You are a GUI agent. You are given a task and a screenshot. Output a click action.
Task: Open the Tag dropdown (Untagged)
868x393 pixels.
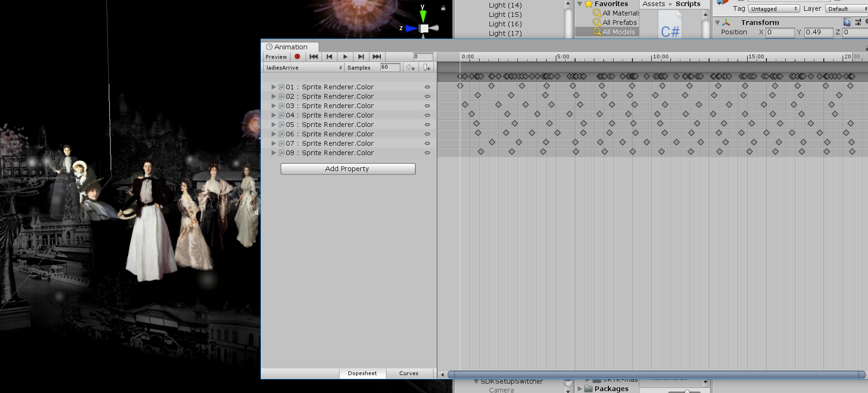pos(774,9)
